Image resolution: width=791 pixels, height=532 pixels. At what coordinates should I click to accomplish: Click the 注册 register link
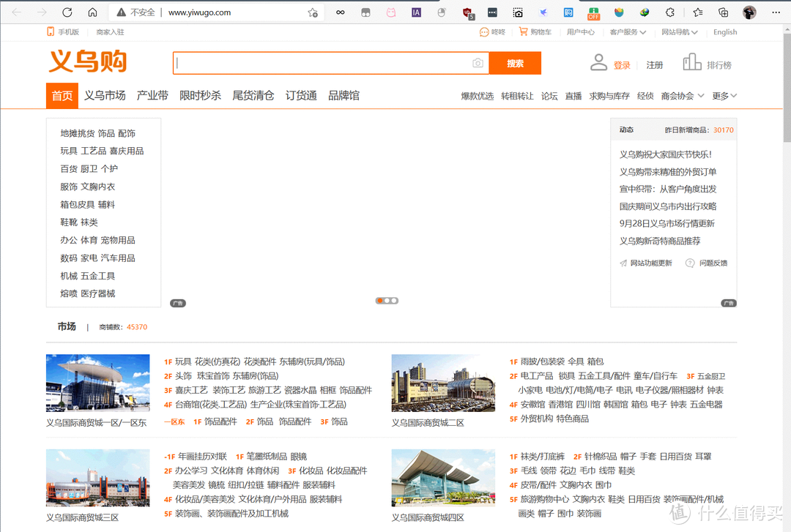click(x=654, y=65)
